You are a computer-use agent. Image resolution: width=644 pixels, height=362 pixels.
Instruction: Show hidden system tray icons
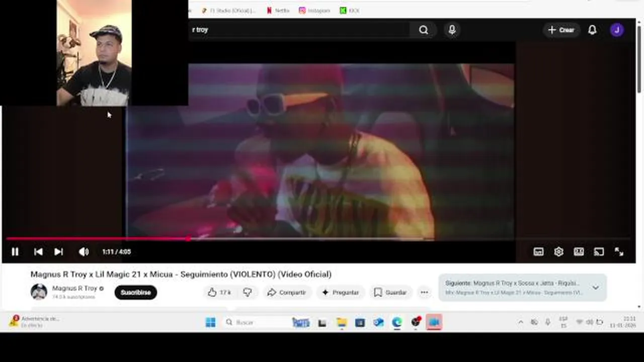click(521, 322)
